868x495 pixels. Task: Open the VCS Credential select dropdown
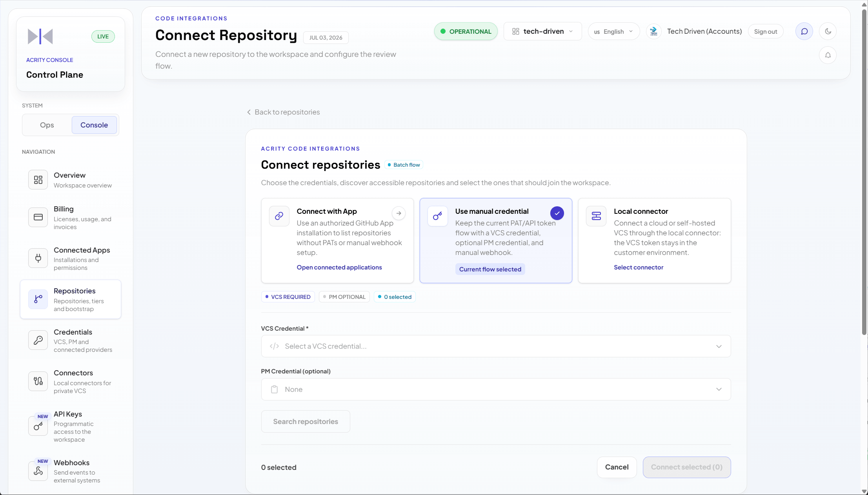(x=496, y=346)
